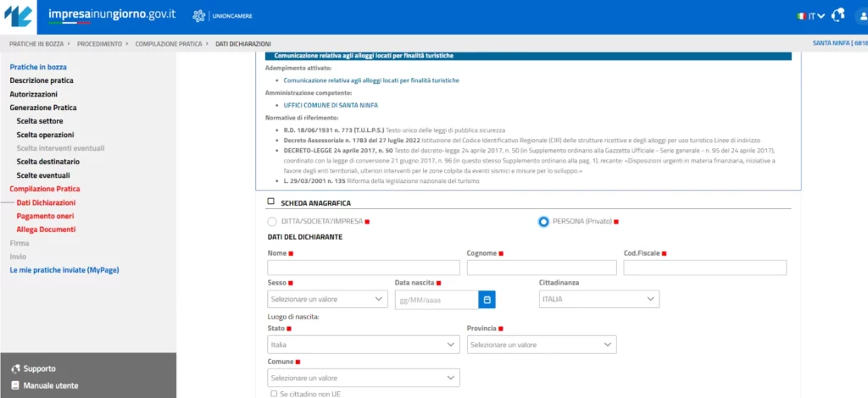The height and width of the screenshot is (398, 868).
Task: Select Dati Dichiarazioni in sidebar
Action: click(x=46, y=203)
